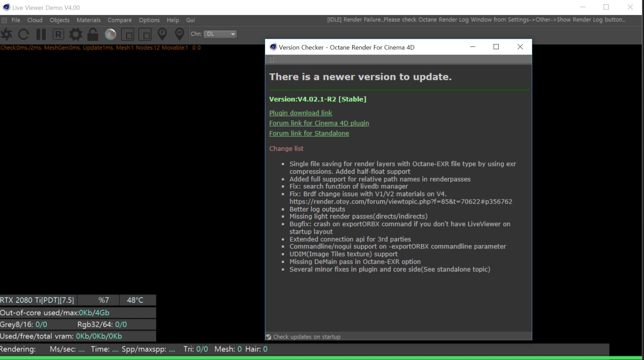Open the Compare menu
644x360 pixels.
tap(119, 20)
